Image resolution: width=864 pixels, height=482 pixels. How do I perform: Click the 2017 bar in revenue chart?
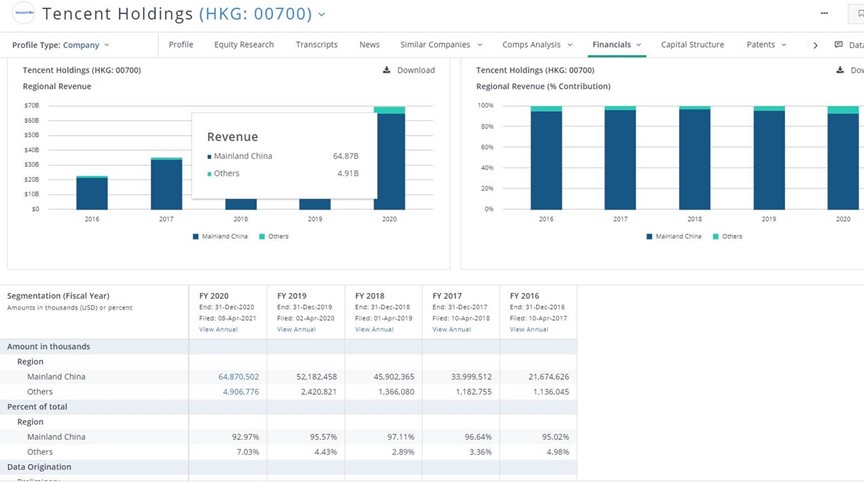(x=166, y=184)
